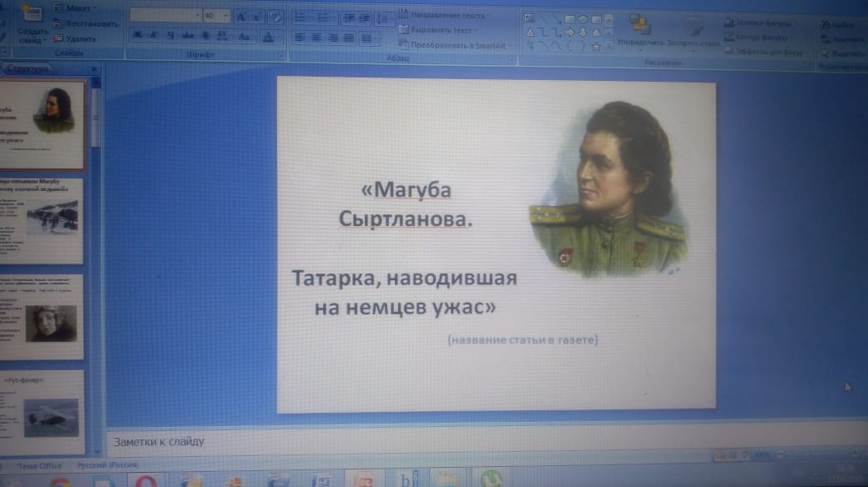Click the Найти find button
The height and width of the screenshot is (487, 868).
point(837,25)
